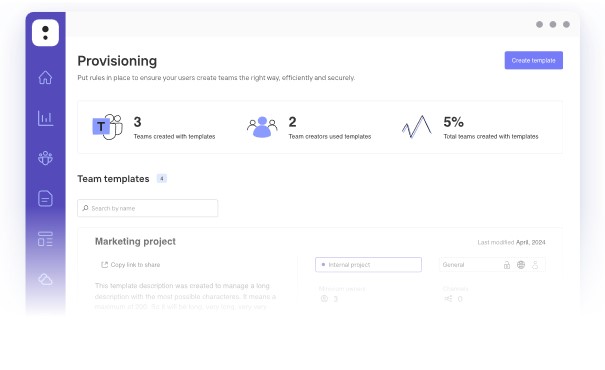Viewport: 605px width, 370px height.
Task: Open the Internal project dropdown
Action: click(368, 265)
